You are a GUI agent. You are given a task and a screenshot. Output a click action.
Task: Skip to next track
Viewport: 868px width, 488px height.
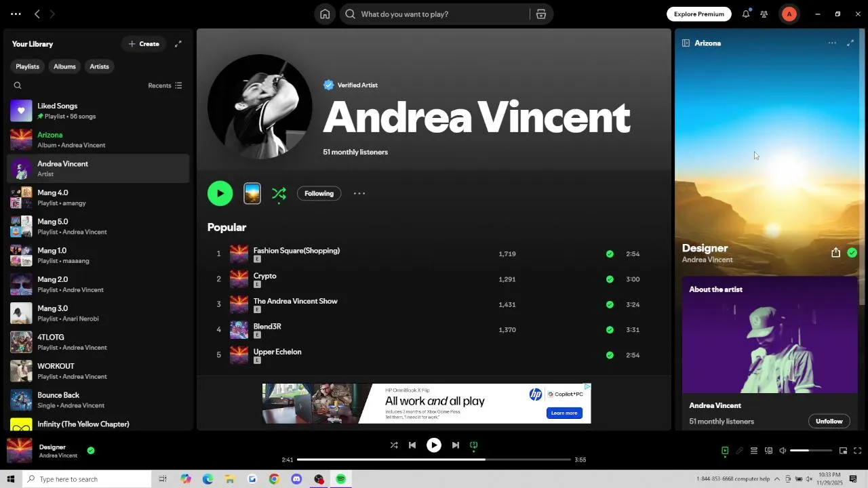(456, 445)
